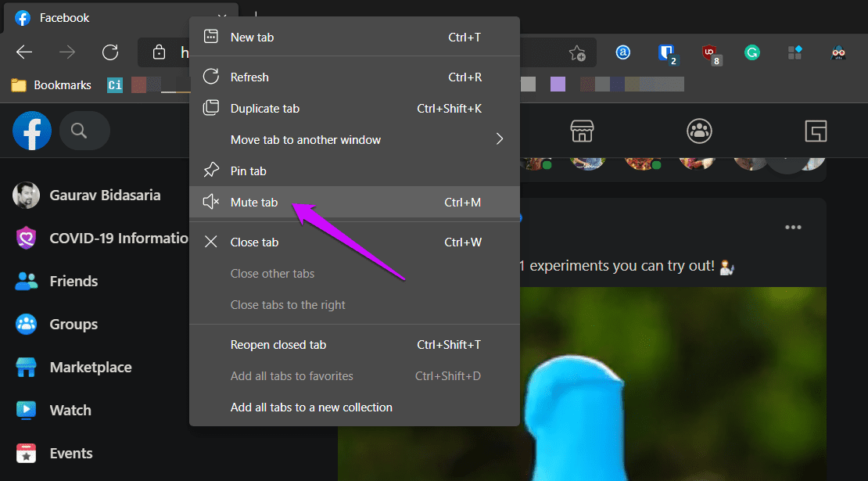Open the blue squares extension icon
The image size is (868, 481).
pos(795,52)
